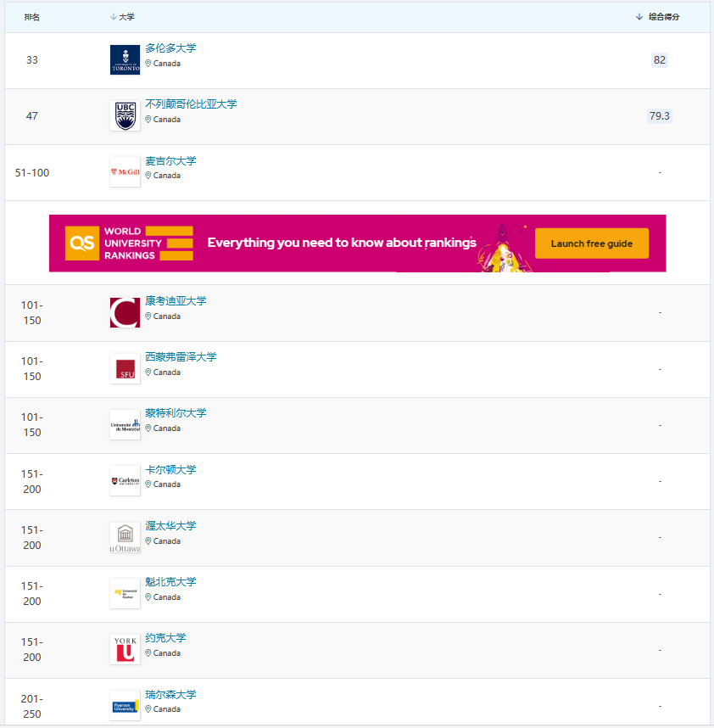Click the UBC crest logo
This screenshot has width=714, height=728.
(x=125, y=116)
